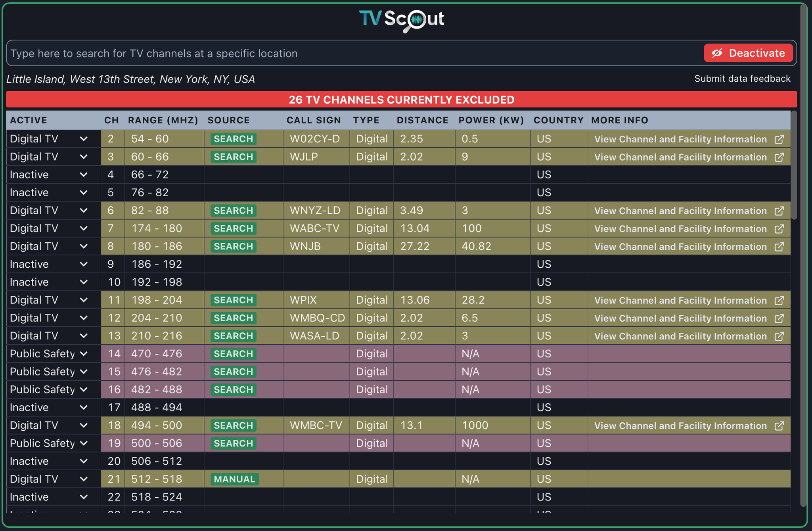This screenshot has height=531, width=812.
Task: Click the MANUAL source badge on channel 21
Action: pos(234,479)
